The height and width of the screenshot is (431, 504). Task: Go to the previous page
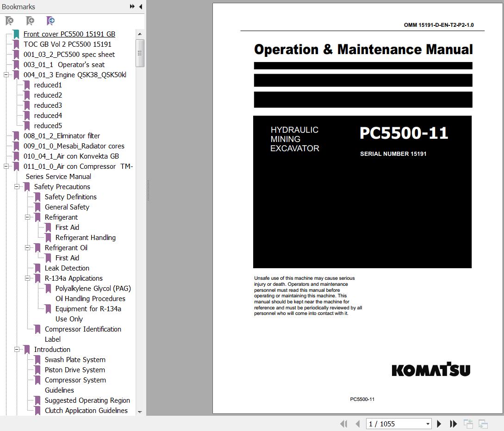coord(357,424)
